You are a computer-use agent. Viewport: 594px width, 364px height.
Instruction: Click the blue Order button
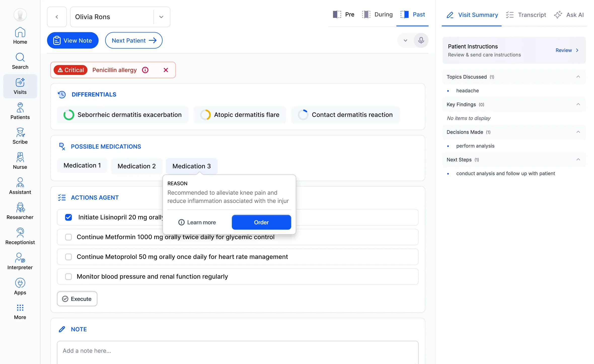pyautogui.click(x=261, y=222)
